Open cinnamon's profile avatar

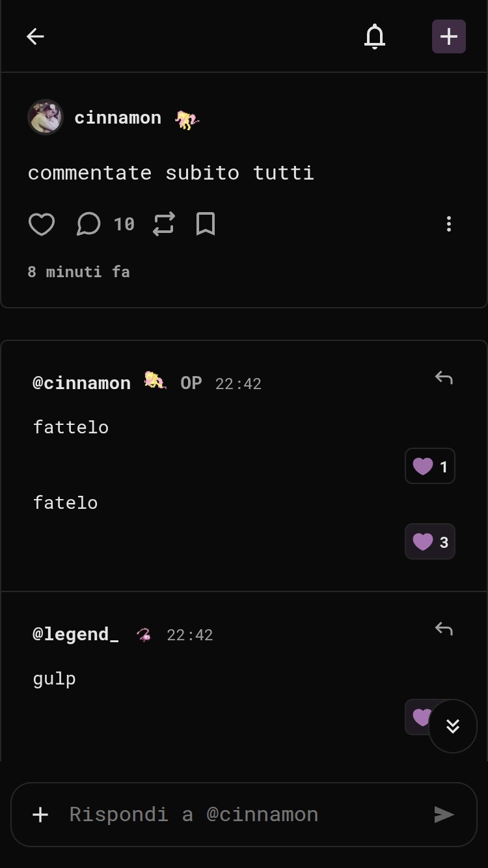pyautogui.click(x=45, y=117)
